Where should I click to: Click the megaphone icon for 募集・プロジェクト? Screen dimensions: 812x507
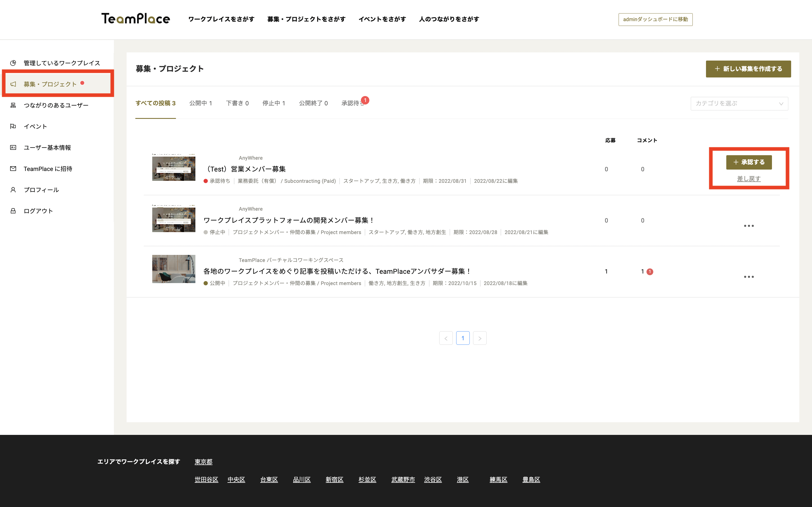[x=13, y=84]
